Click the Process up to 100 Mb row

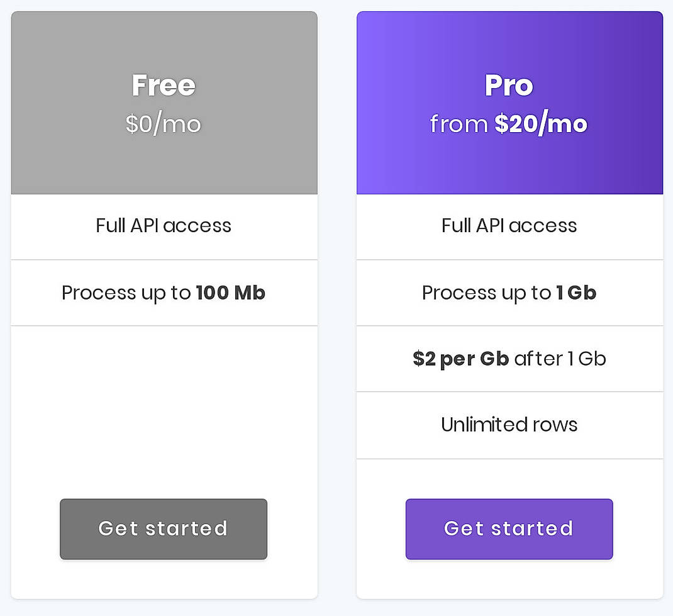pos(163,293)
